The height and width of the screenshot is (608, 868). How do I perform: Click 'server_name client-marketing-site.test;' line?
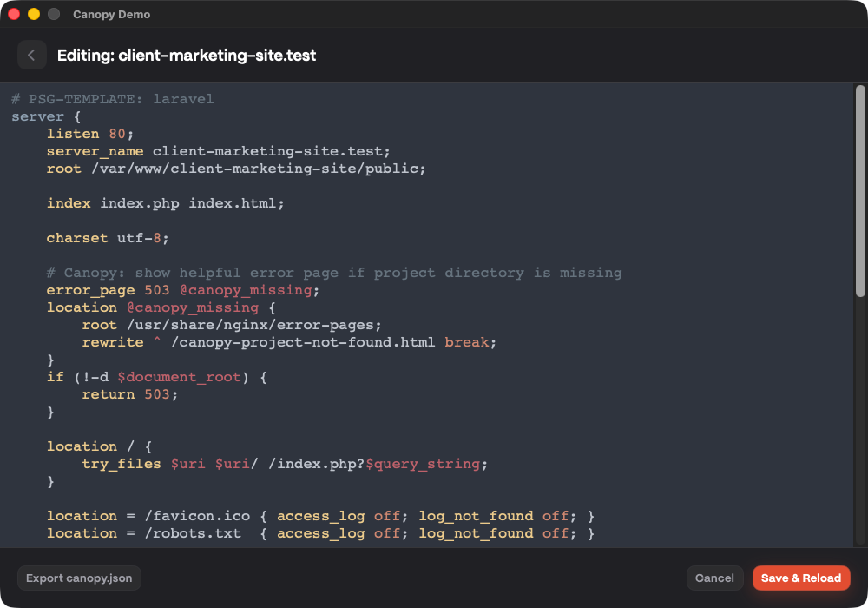click(x=218, y=151)
